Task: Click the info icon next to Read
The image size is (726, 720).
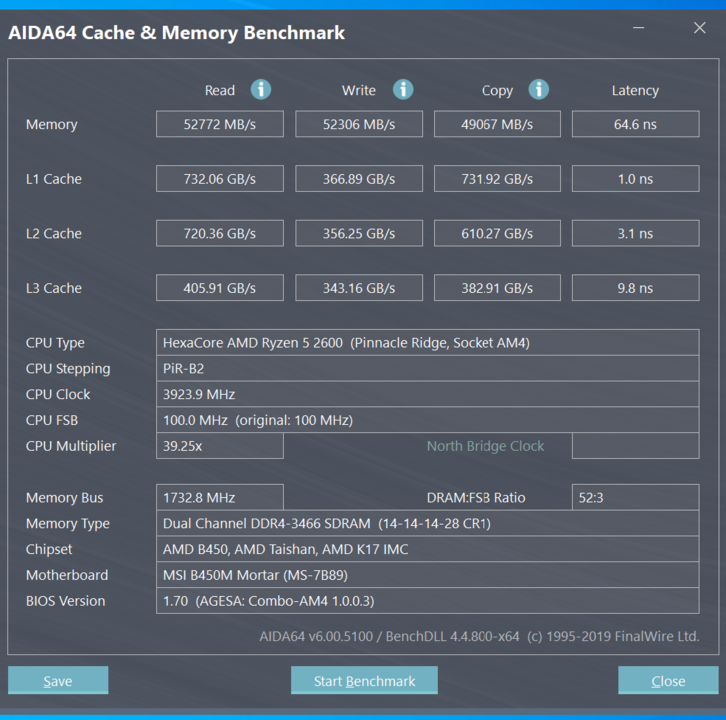Action: tap(261, 89)
